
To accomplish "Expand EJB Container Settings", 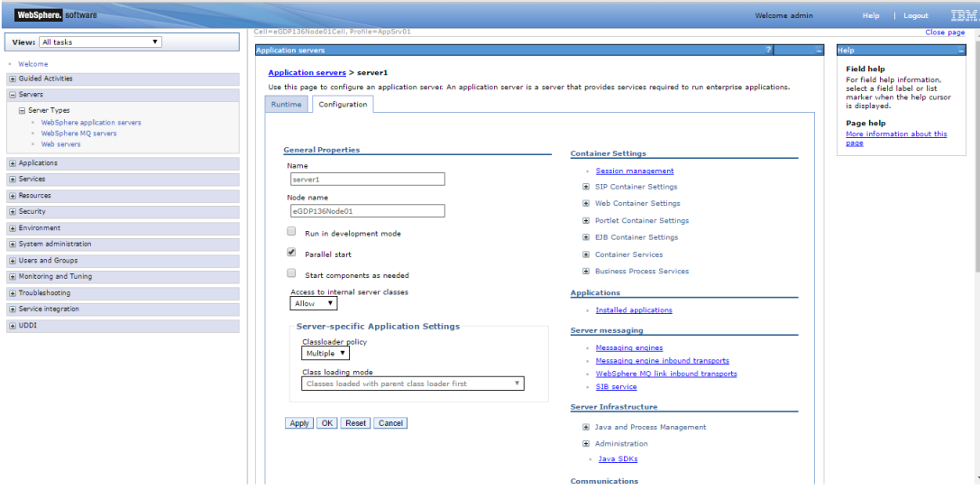I will 586,237.
